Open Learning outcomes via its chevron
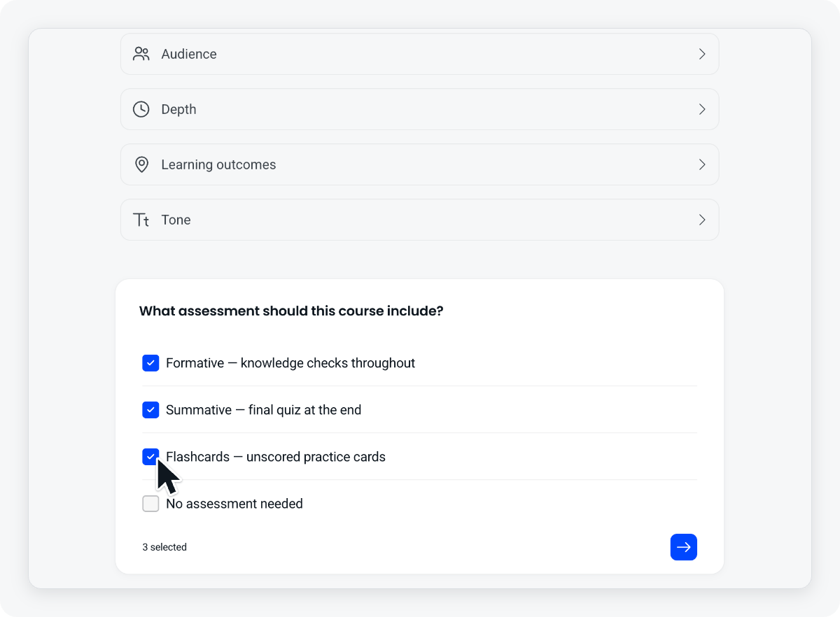The image size is (840, 617). [702, 164]
